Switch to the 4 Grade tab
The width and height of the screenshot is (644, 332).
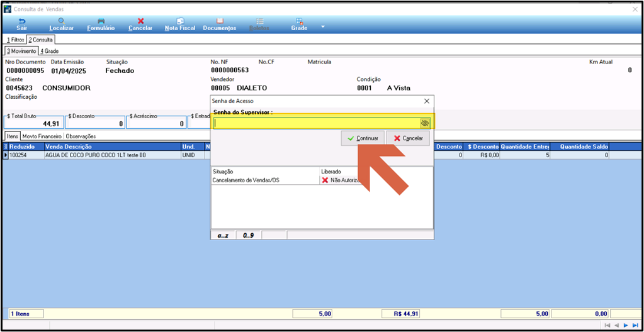pyautogui.click(x=49, y=52)
